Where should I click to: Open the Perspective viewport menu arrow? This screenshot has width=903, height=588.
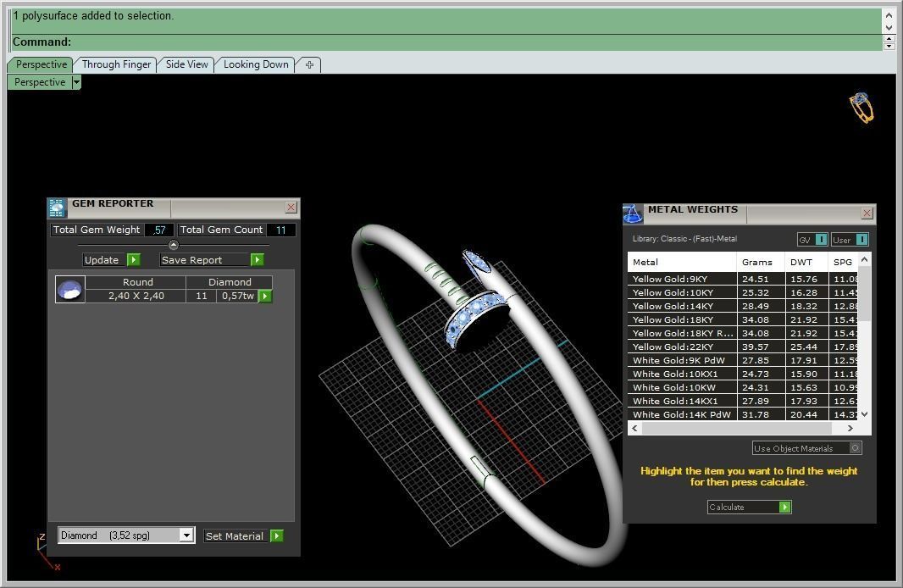(x=76, y=82)
